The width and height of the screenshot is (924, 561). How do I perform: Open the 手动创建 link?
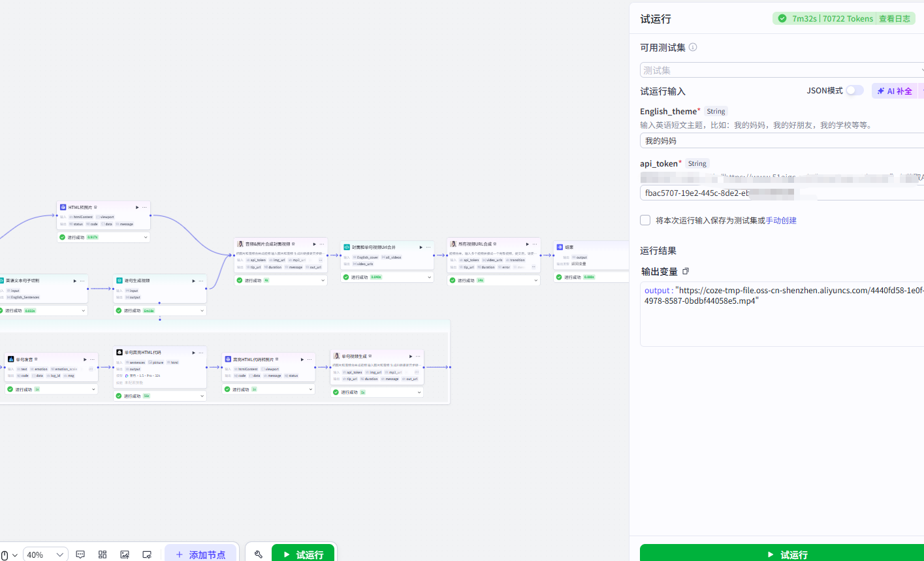click(781, 221)
